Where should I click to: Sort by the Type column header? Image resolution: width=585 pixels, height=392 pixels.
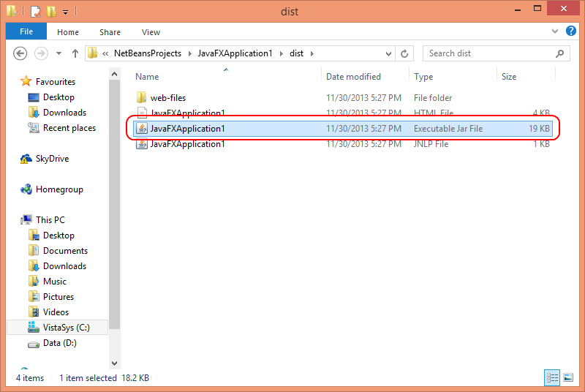[x=423, y=77]
